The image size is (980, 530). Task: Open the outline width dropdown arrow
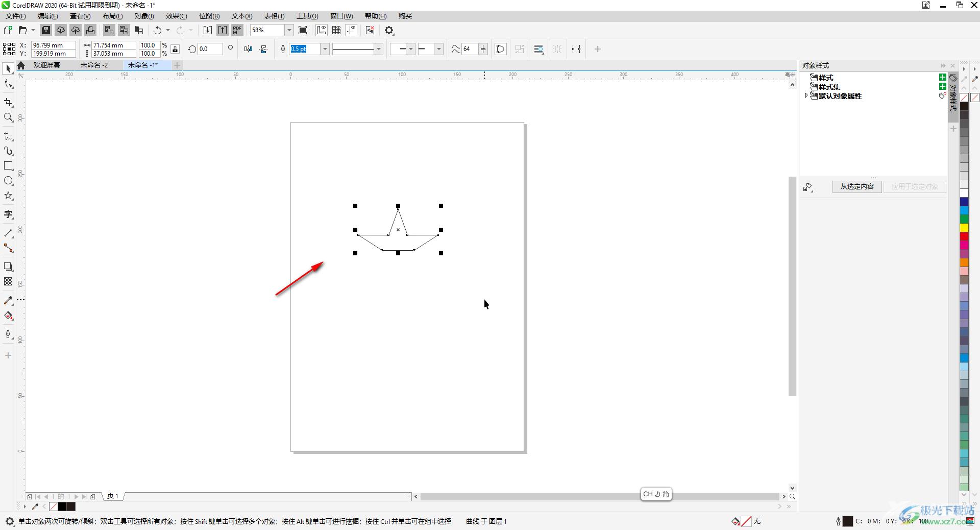[x=325, y=49]
